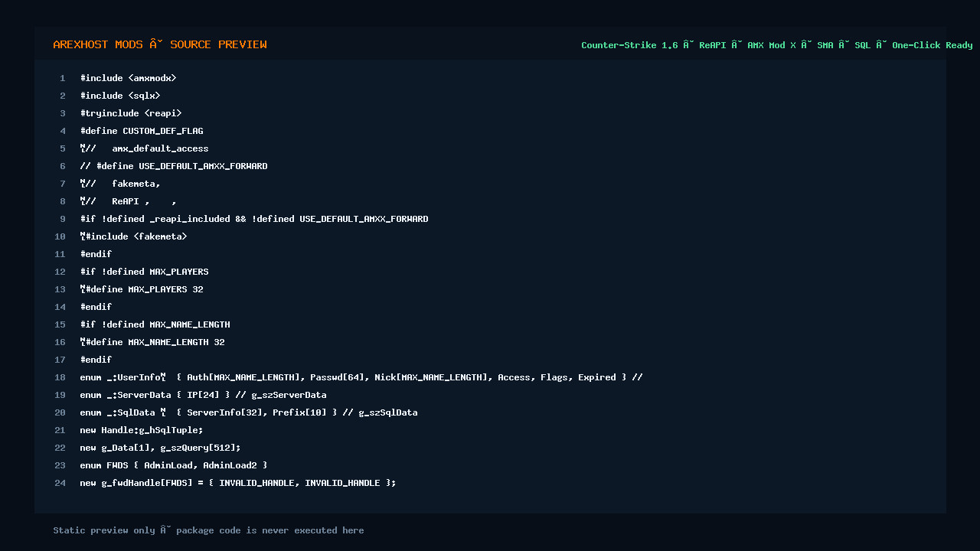Select the "new Handle:g_hSqlTuple;" line
The image size is (980, 551).
(142, 430)
